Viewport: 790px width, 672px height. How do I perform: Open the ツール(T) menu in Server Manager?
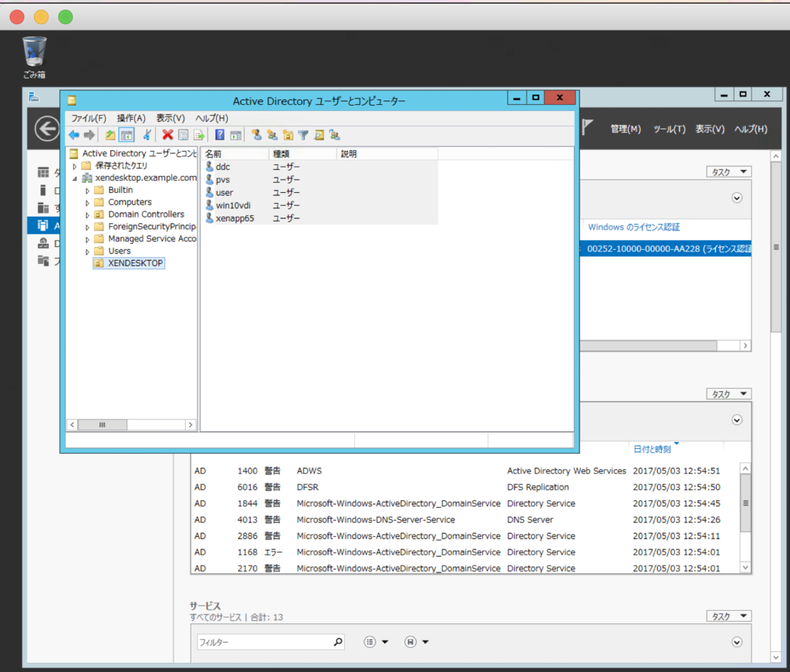(x=670, y=129)
